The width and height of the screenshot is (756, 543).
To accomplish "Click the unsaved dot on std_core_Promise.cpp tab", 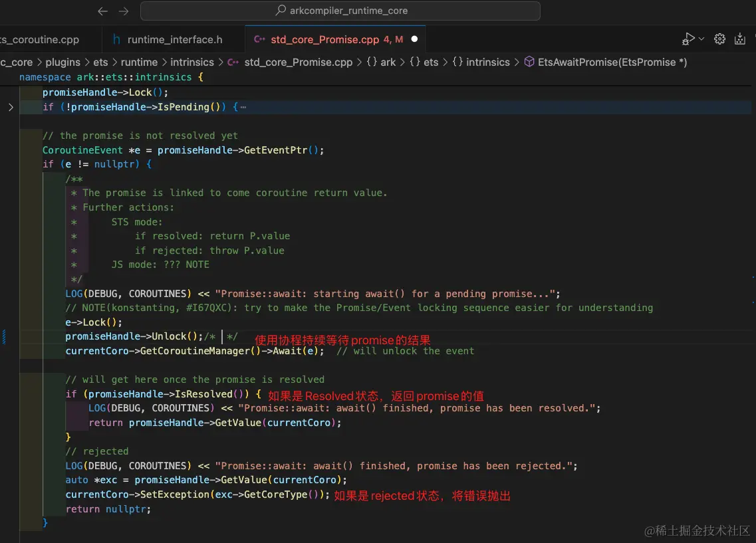I will pyautogui.click(x=414, y=39).
